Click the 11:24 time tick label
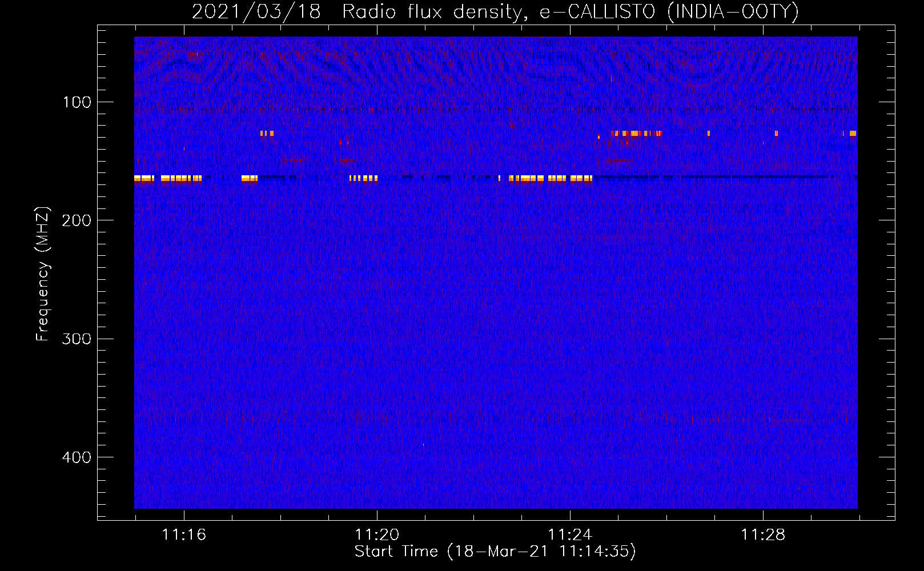 pyautogui.click(x=570, y=535)
